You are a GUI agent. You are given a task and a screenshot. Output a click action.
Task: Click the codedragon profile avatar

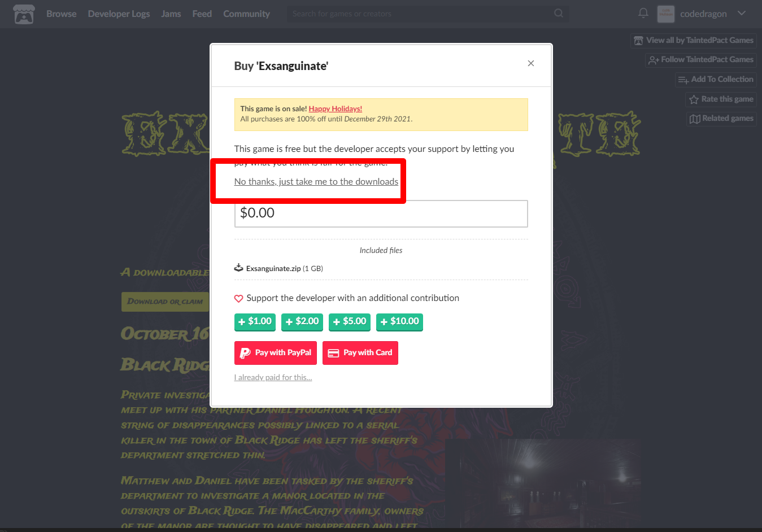click(666, 14)
